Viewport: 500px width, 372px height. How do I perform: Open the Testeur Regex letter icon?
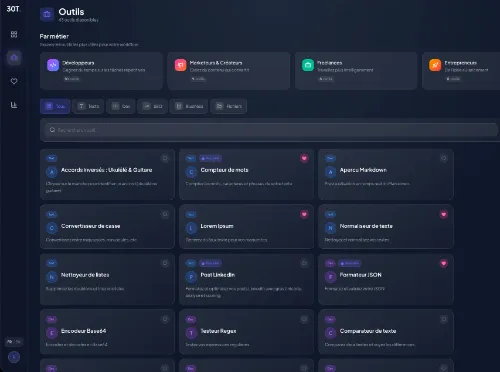click(191, 333)
